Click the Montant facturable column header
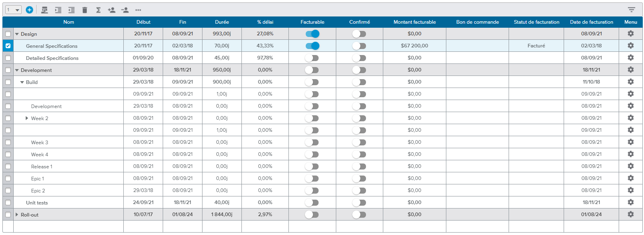The image size is (644, 235). tap(415, 22)
